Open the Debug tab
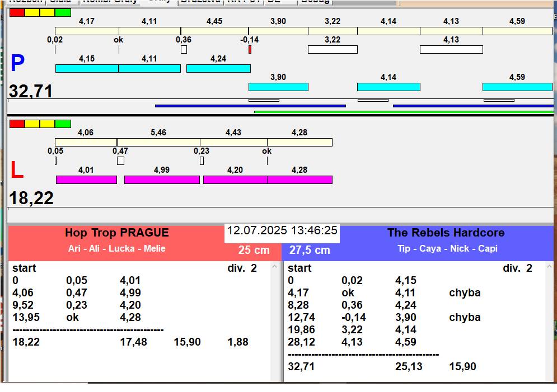The height and width of the screenshot is (392, 557). pyautogui.click(x=315, y=2)
